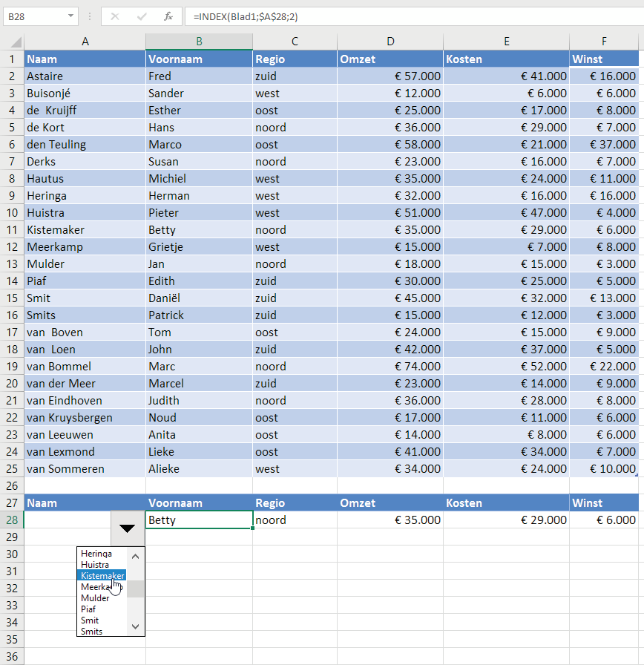Click cell E19 showing € 52.000

point(507,366)
